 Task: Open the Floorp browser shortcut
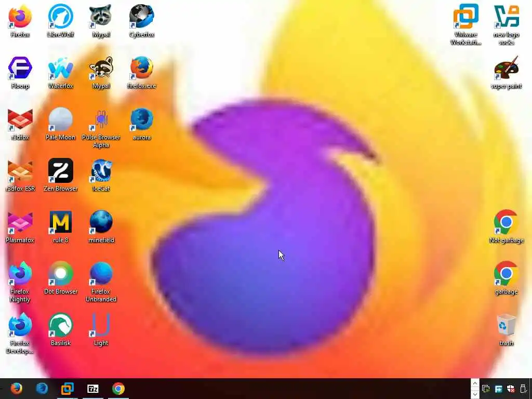20,73
